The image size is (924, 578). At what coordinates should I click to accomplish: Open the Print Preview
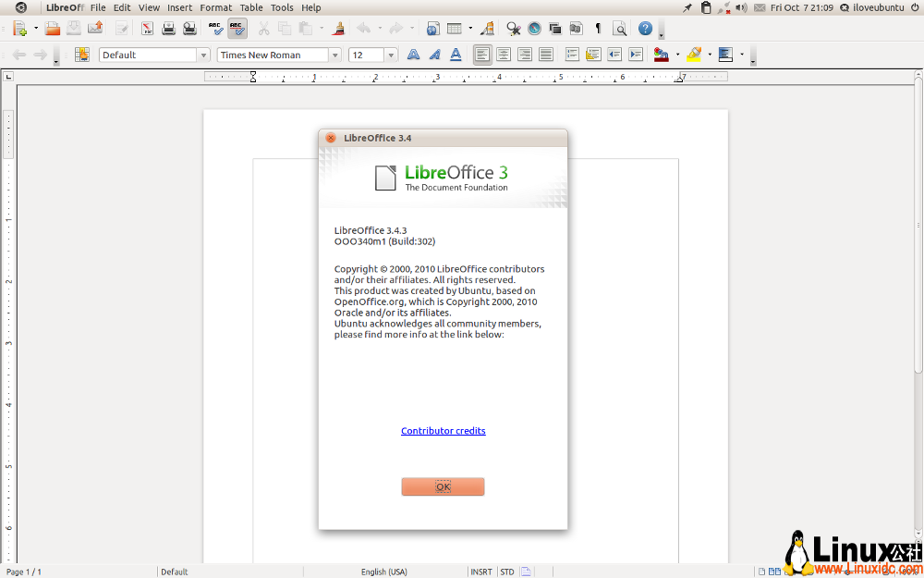189,28
